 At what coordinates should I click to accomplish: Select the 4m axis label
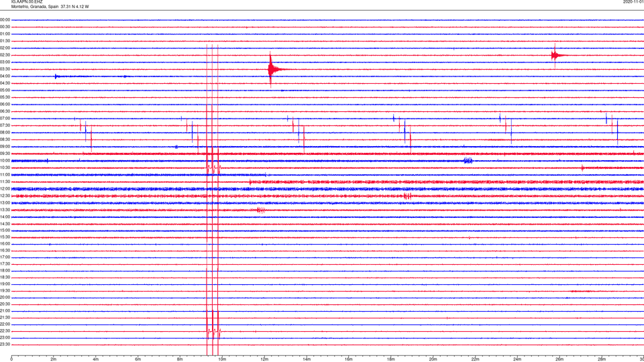[x=96, y=359]
